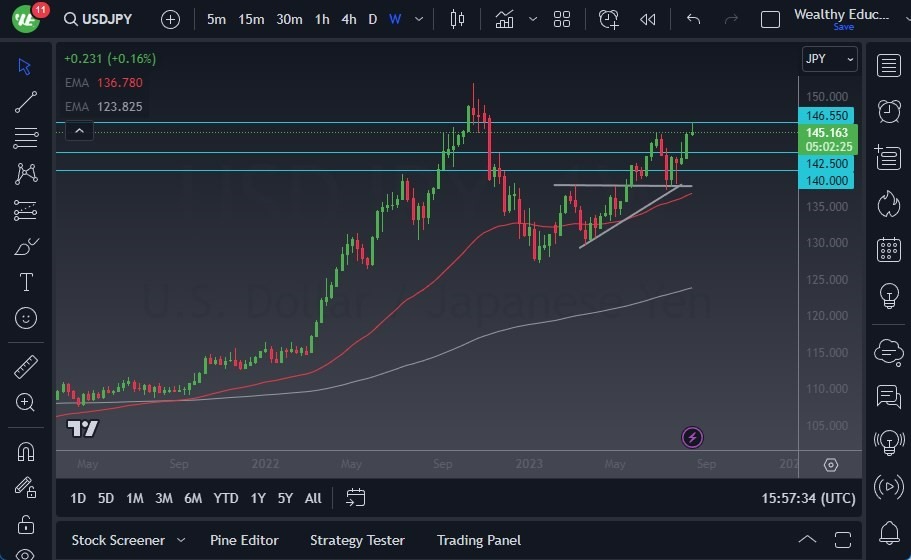Open the ideas lightbulb panel
Viewport: 911px width, 560px height.
click(888, 296)
